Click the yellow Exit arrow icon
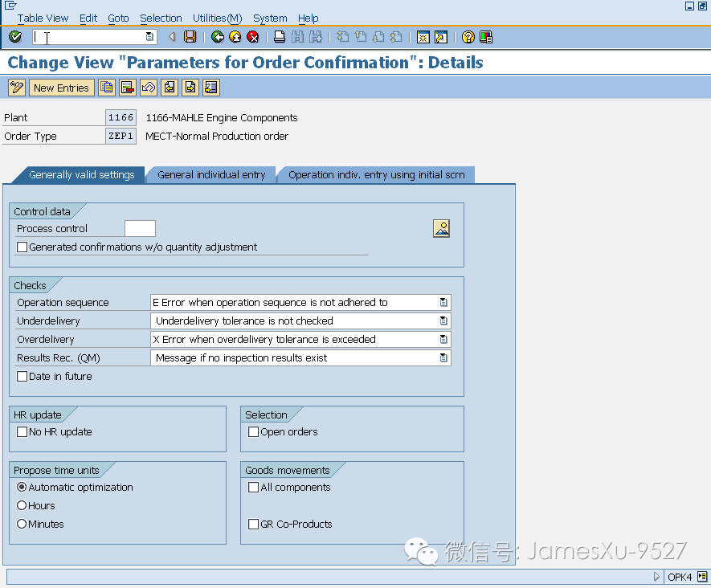 (x=235, y=37)
